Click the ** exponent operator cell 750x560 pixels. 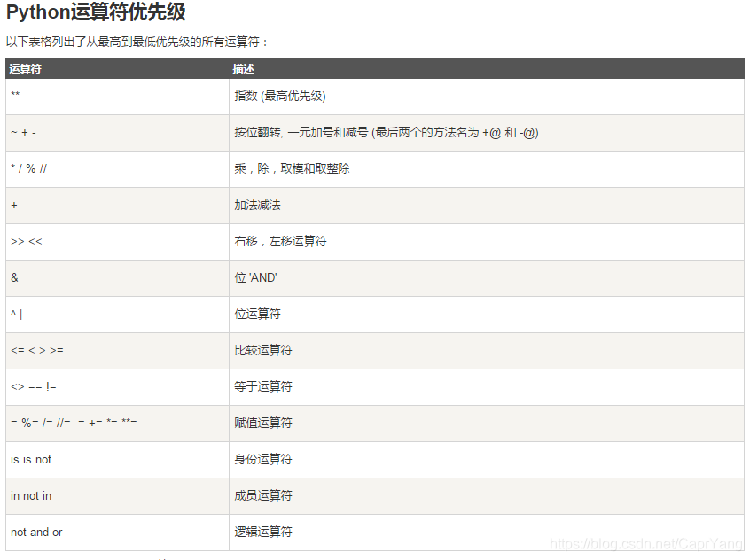pos(16,96)
